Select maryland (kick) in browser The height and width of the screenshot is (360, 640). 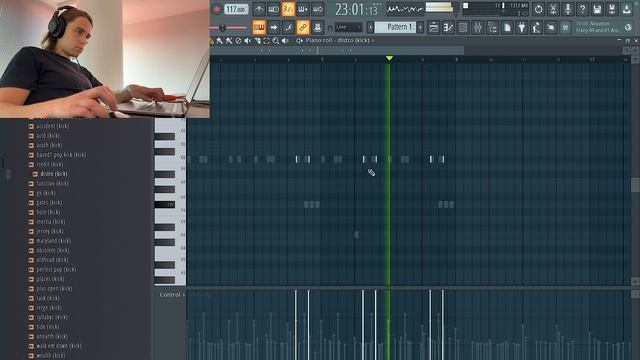tap(53, 241)
